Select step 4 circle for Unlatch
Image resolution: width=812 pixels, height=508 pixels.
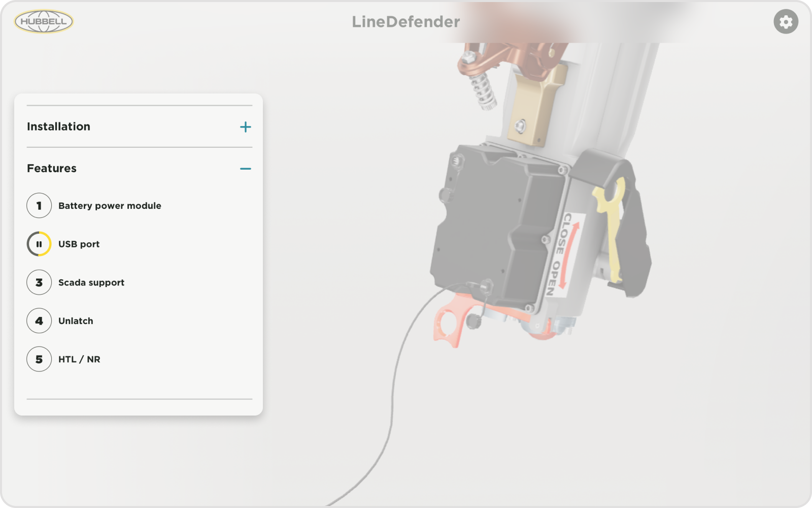(39, 321)
